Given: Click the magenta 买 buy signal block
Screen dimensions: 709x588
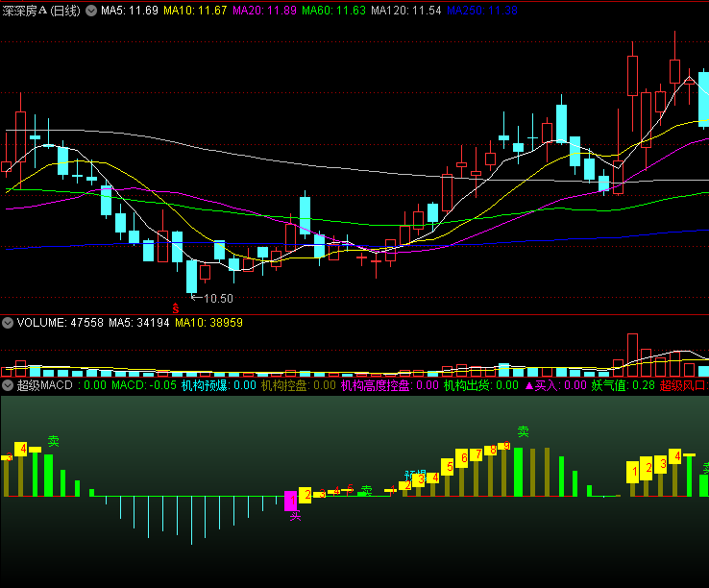Looking at the screenshot, I should [291, 501].
